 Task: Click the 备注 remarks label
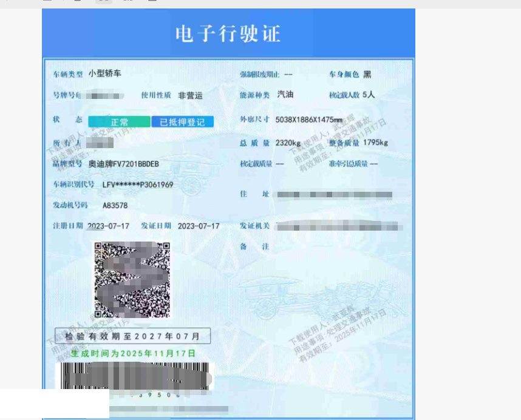[254, 247]
